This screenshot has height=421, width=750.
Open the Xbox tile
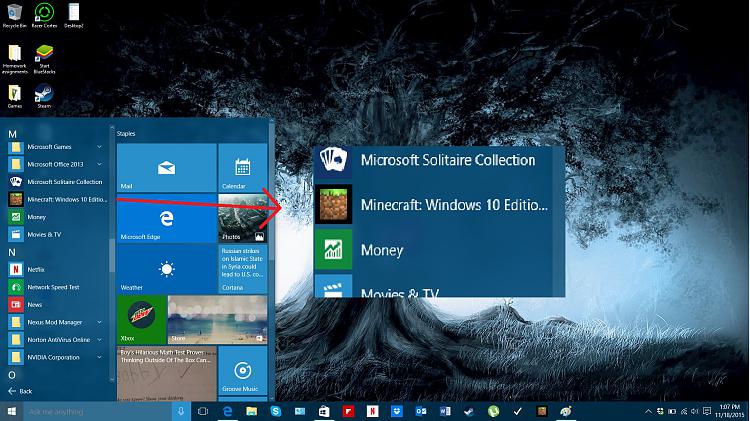pos(141,320)
